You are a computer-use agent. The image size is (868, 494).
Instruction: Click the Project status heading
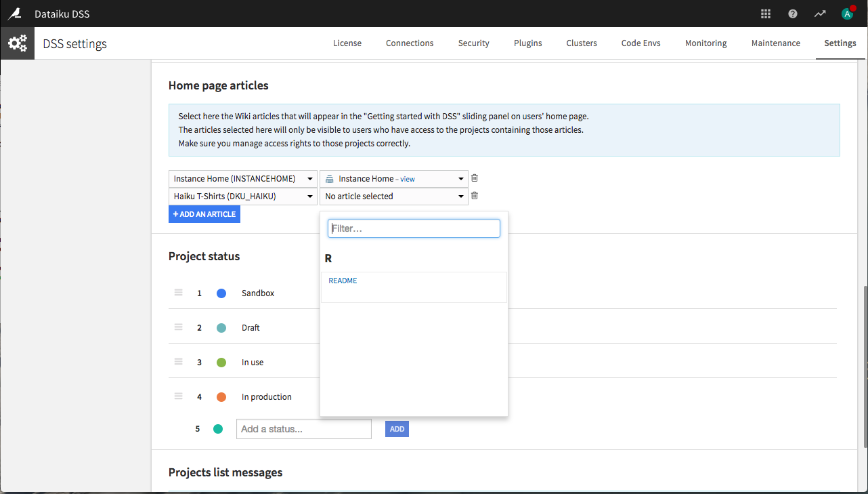tap(204, 256)
